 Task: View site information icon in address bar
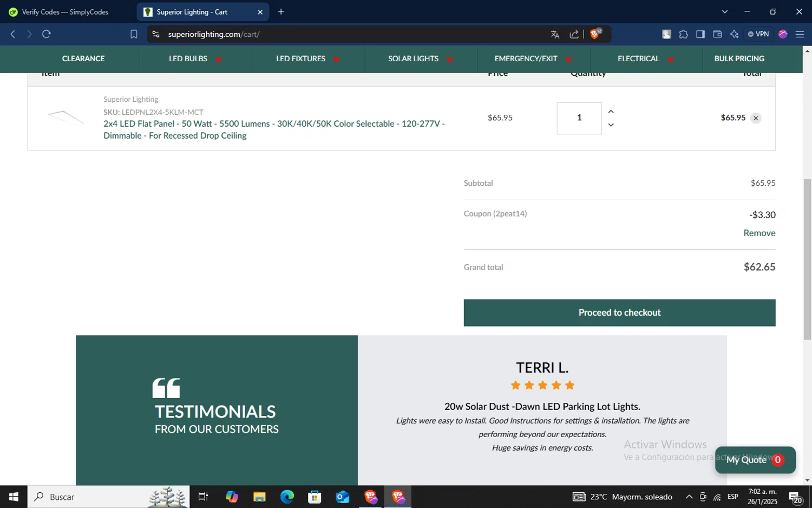point(156,34)
